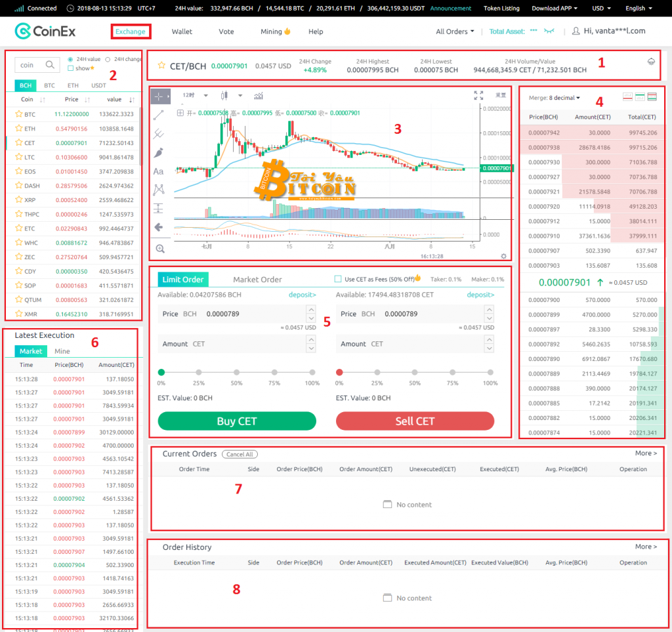672x632 pixels.
Task: Set buy amount slider to 50%
Action: coord(237,372)
